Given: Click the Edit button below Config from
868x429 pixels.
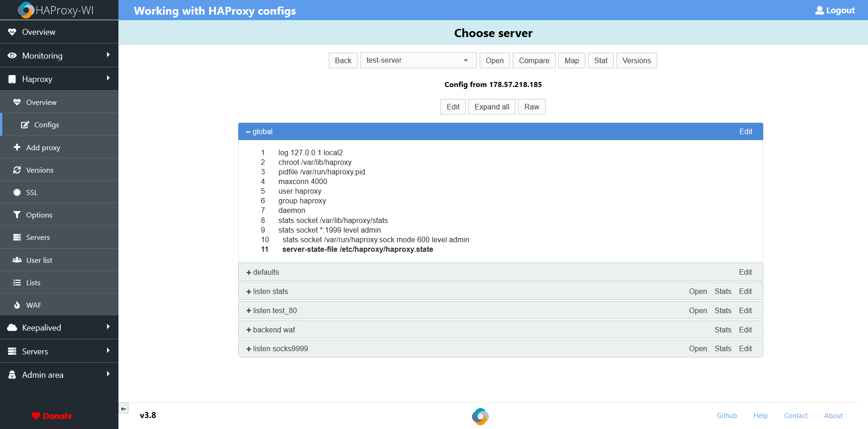Looking at the screenshot, I should [453, 107].
